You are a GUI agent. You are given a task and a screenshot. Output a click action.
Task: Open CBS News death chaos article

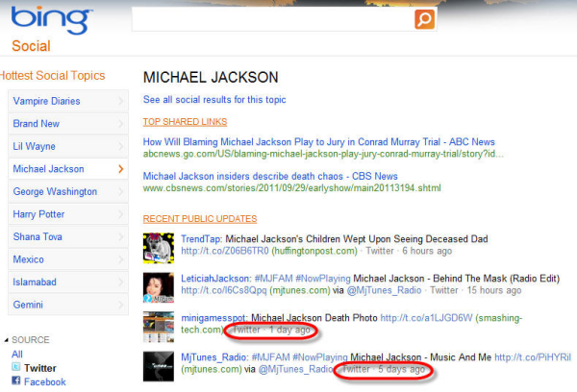click(x=270, y=176)
